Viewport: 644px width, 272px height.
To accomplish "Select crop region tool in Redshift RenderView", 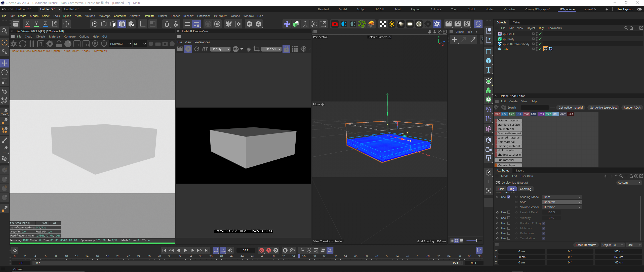I will pos(256,49).
